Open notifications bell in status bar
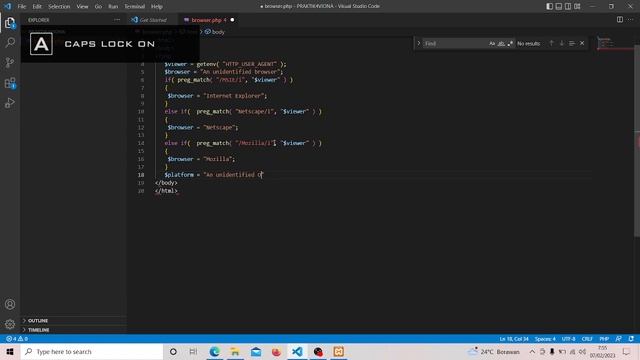Viewport: 640px width, 360px height. coord(631,339)
